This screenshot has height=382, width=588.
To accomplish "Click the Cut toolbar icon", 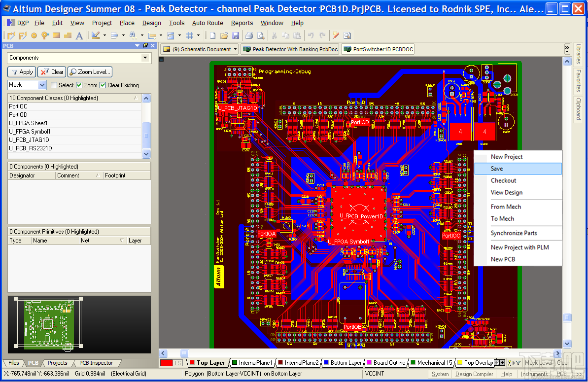I will [275, 35].
